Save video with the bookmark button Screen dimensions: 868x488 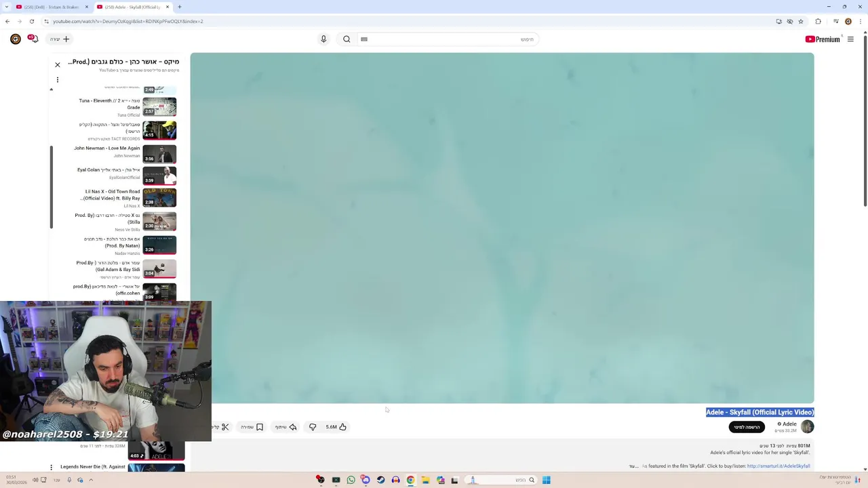pos(252,427)
